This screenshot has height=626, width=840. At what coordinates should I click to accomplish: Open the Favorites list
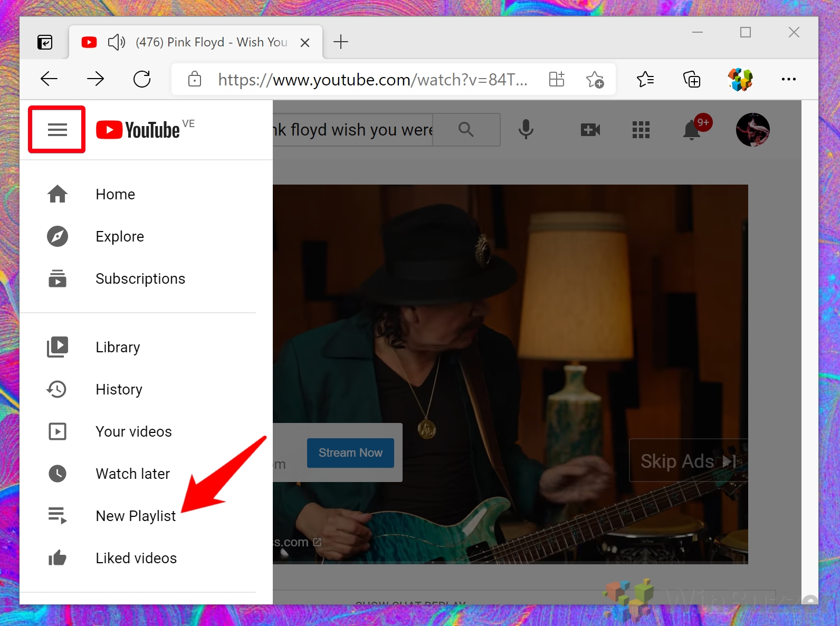[645, 79]
